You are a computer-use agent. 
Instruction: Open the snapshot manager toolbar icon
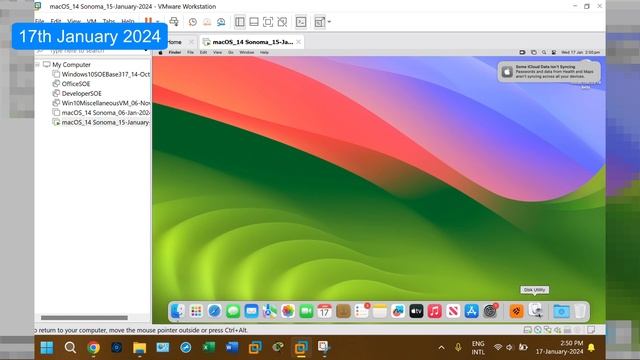pos(221,22)
